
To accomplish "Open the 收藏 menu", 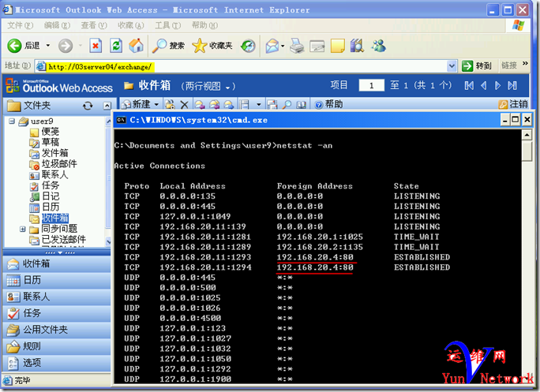I will [x=130, y=25].
